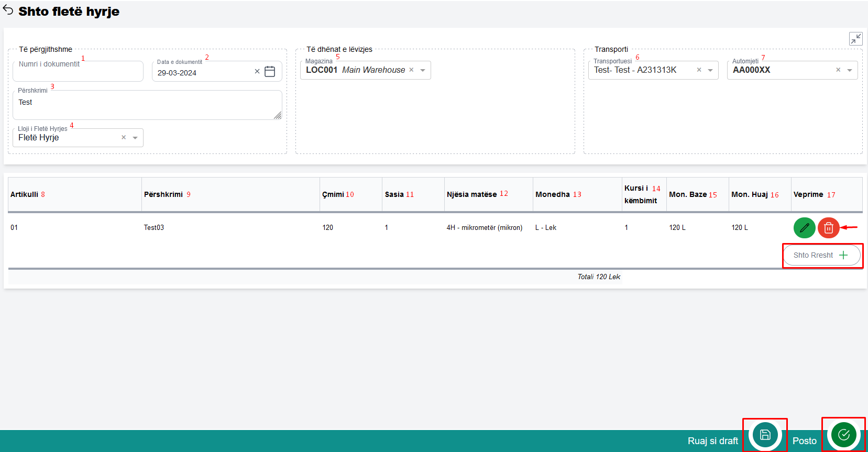Screen dimensions: 868x452
Task: Clear the document date with X icon
Action: pyautogui.click(x=257, y=72)
